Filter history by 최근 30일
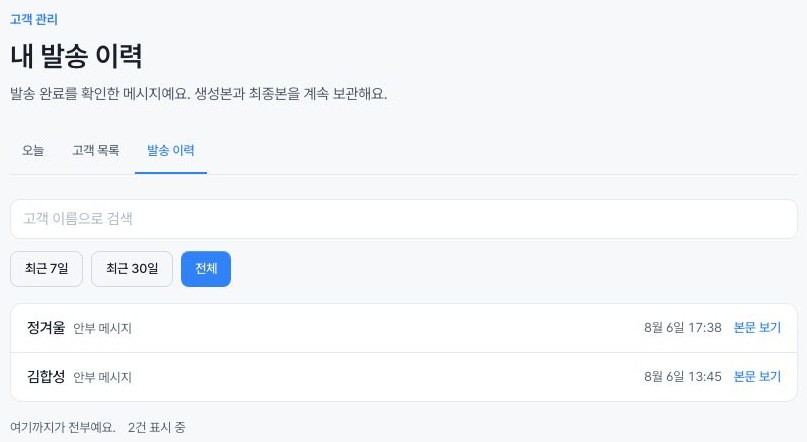Viewport: 807px width, 442px height. (x=132, y=269)
